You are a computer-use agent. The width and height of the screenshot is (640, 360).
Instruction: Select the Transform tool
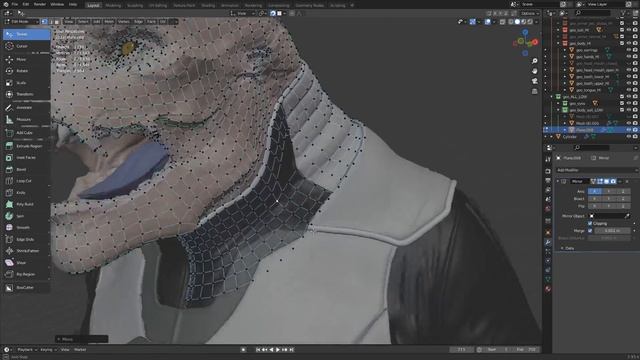tap(26, 94)
